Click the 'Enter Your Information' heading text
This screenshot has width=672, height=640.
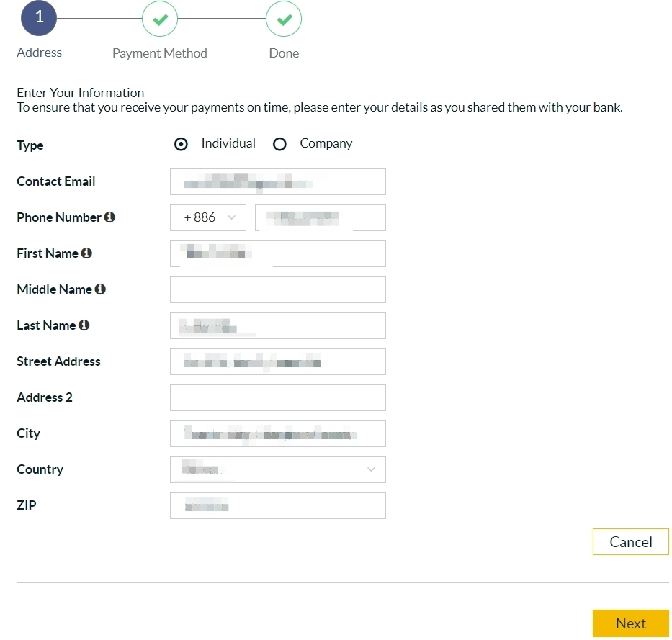pos(80,93)
